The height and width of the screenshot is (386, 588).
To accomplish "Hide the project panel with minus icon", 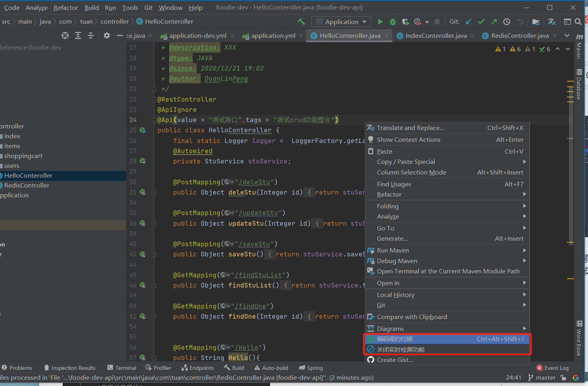I will pyautogui.click(x=120, y=35).
